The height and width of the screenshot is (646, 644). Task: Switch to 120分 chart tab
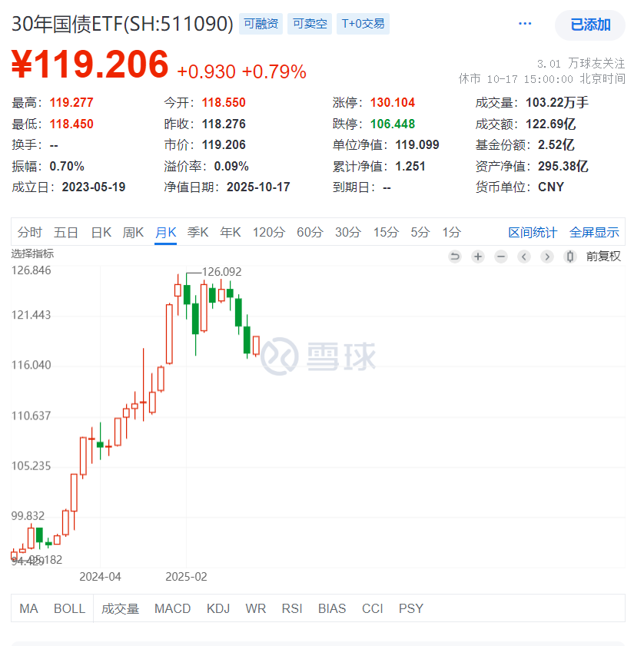coord(269,233)
